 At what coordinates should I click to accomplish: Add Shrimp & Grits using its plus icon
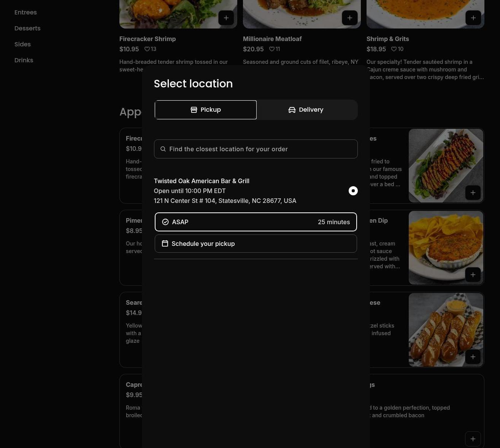(473, 18)
